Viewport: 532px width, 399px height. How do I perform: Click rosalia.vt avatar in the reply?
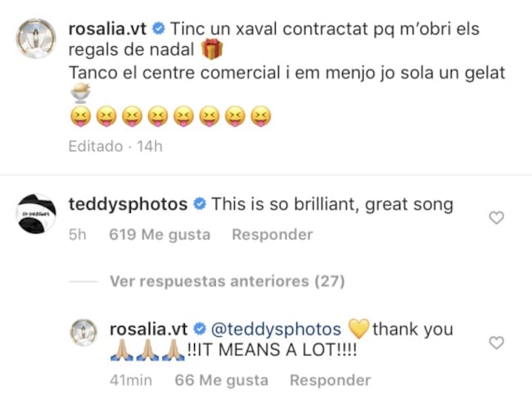(85, 333)
